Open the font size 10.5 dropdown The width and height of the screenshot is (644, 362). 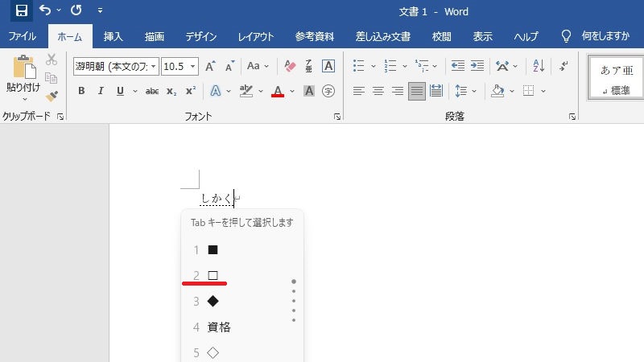pyautogui.click(x=193, y=66)
